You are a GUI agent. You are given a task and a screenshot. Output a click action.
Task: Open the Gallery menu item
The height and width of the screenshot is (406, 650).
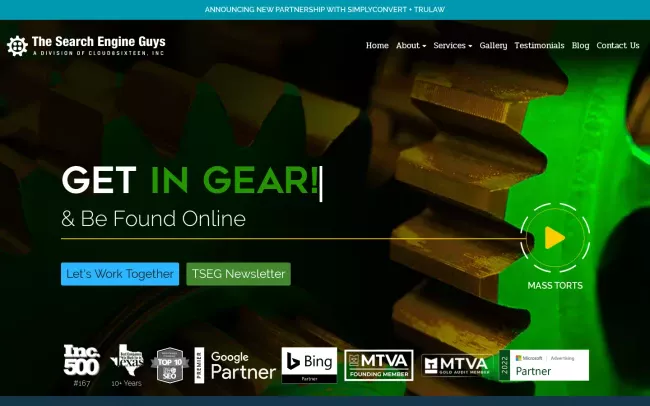[x=493, y=45]
